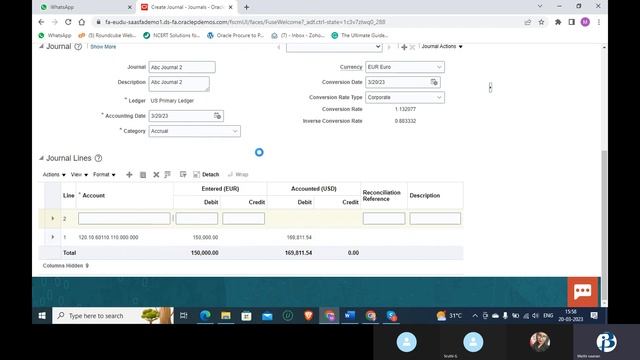Open the browser home page

pos(82,22)
